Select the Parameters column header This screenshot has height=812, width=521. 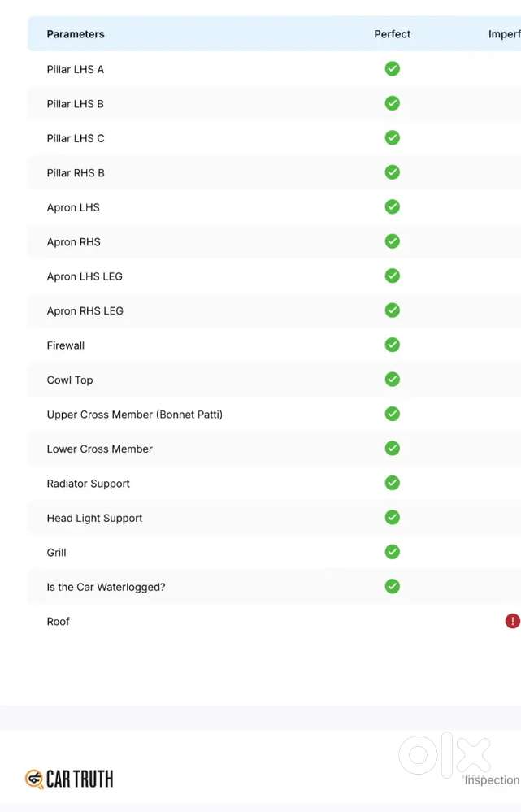[x=76, y=34]
